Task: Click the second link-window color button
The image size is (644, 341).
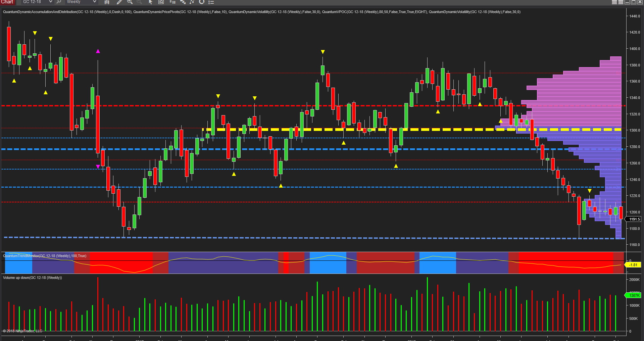Action: (621, 2)
